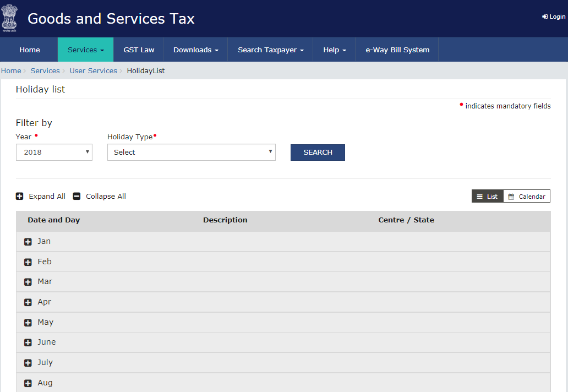Viewport: 568px width, 392px height.
Task: Click the Login link
Action: [x=554, y=17]
